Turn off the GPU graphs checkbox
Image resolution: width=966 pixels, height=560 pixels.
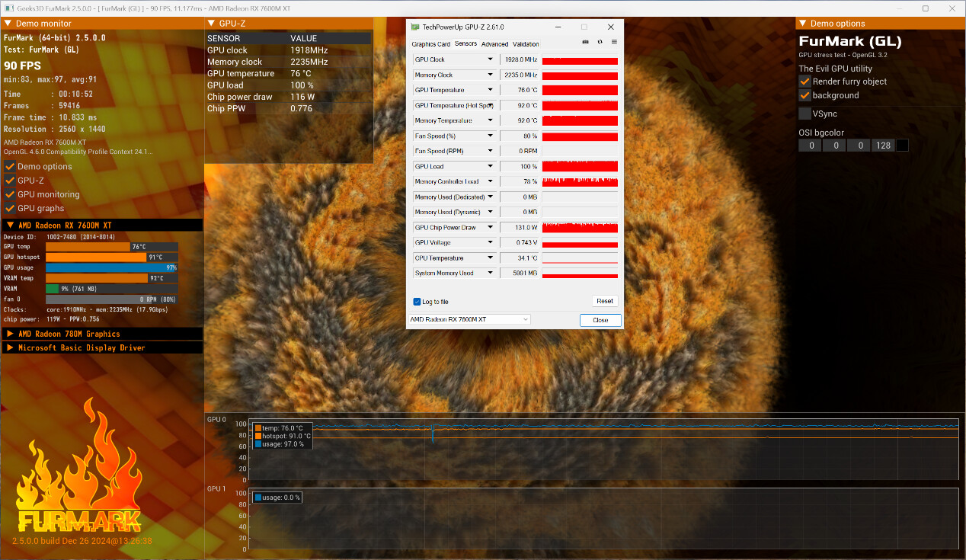coord(10,208)
